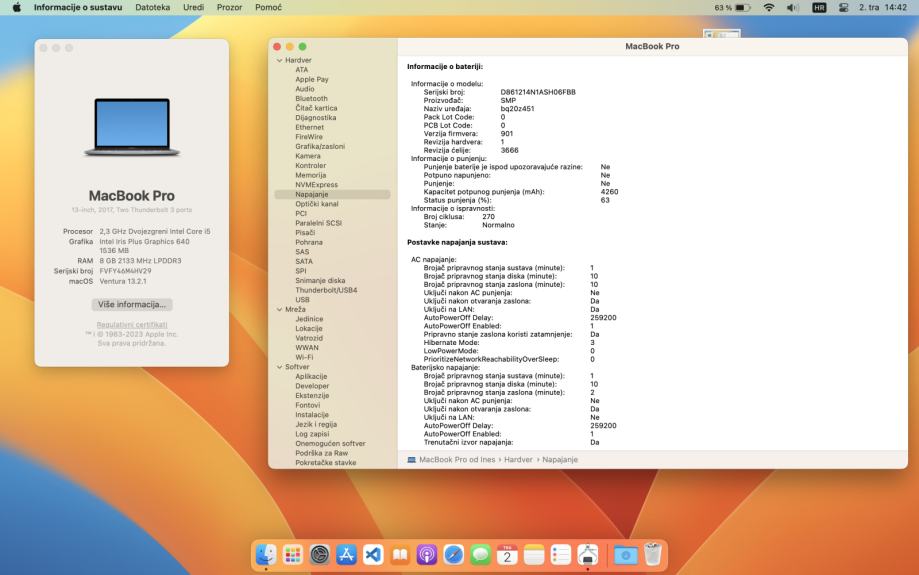
Task: Open the Launchpad dock icon
Action: click(292, 554)
